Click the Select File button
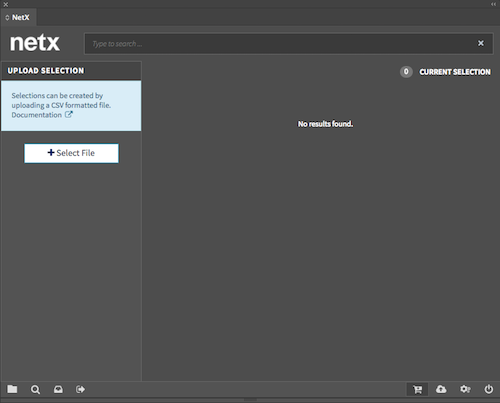This screenshot has height=403, width=500. point(71,153)
